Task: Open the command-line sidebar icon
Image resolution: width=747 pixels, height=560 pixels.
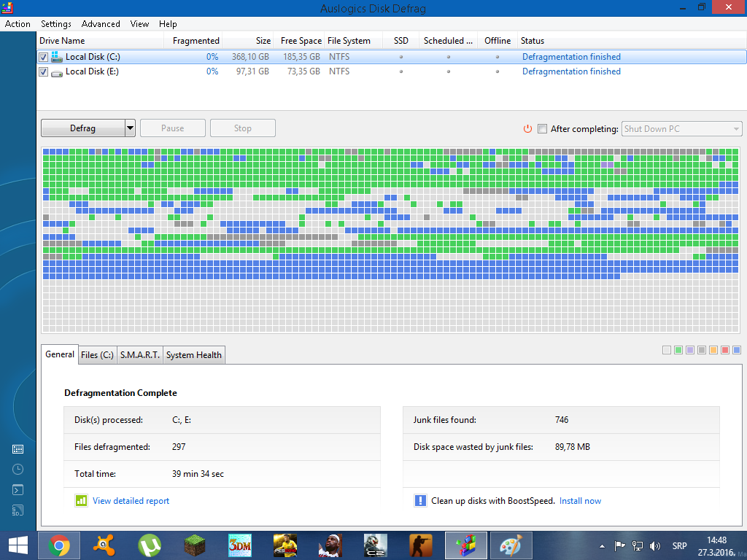Action: (x=18, y=490)
